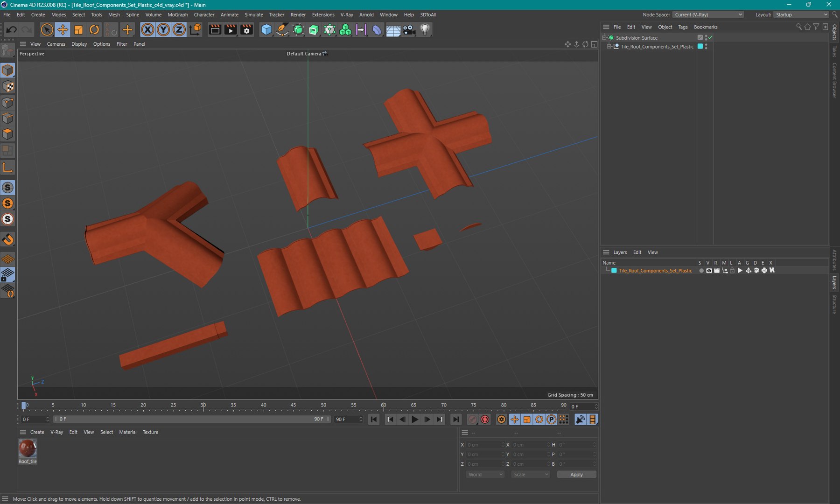Image resolution: width=840 pixels, height=504 pixels.
Task: Select the Move tool in top toolbar
Action: point(63,30)
